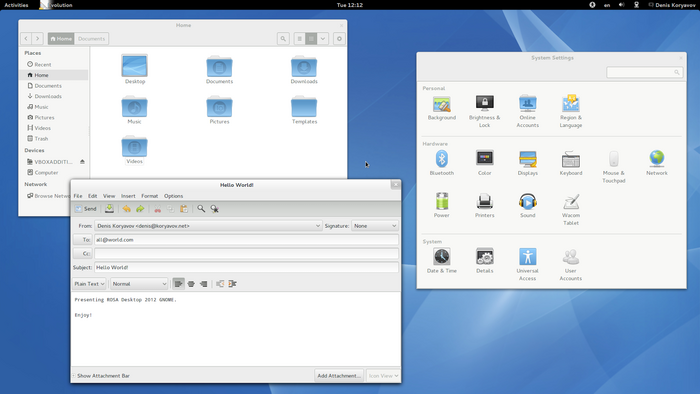The image size is (700, 394).
Task: Open the view options dropdown arrow in the file manager
Action: point(323,39)
